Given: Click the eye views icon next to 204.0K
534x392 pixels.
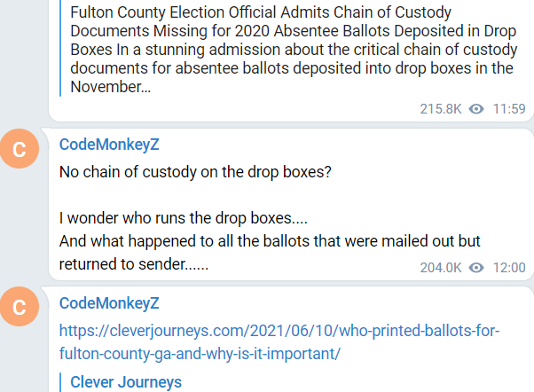Looking at the screenshot, I should [477, 268].
